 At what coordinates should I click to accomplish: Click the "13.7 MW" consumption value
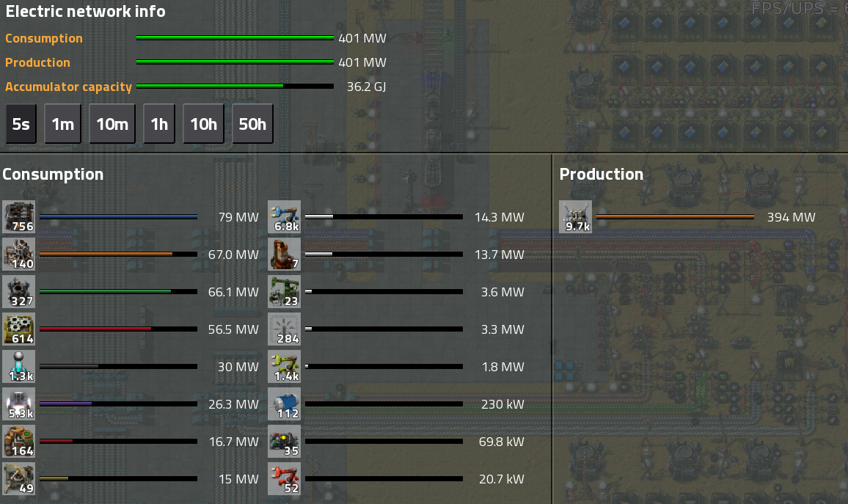pos(499,254)
